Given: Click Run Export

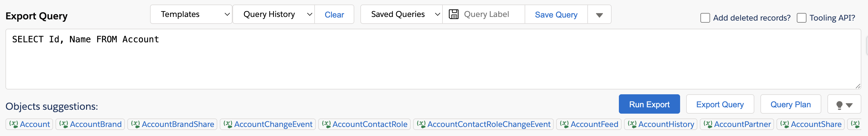Looking at the screenshot, I should (649, 104).
